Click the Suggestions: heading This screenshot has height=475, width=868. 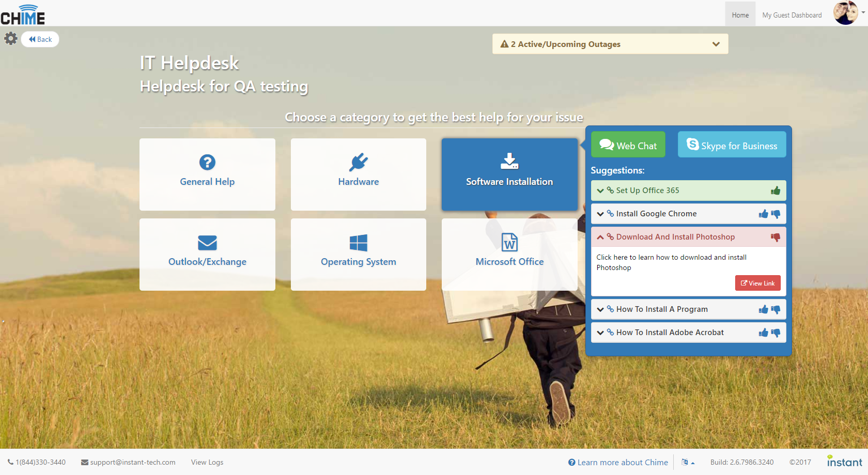pyautogui.click(x=617, y=170)
